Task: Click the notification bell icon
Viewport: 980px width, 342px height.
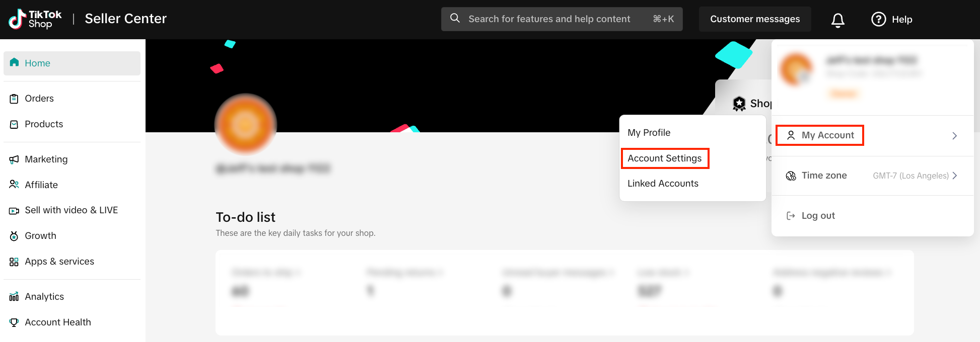Action: click(837, 20)
